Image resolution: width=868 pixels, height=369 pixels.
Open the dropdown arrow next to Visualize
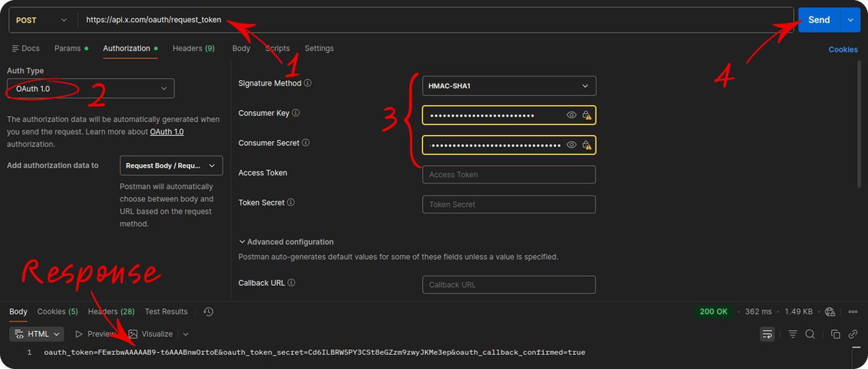coord(186,334)
